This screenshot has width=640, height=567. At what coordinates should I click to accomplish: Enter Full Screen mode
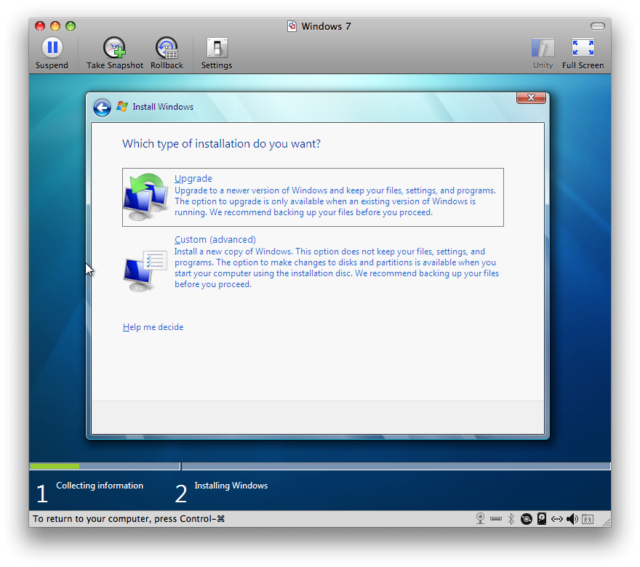pyautogui.click(x=583, y=53)
